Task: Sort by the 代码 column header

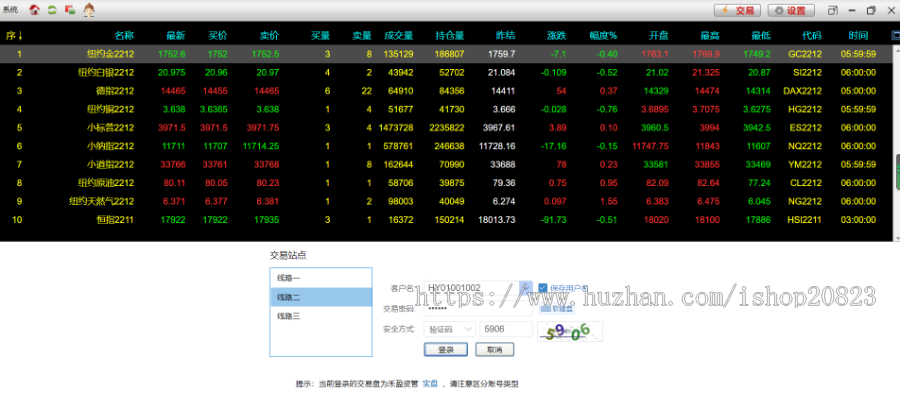Action: (x=812, y=36)
